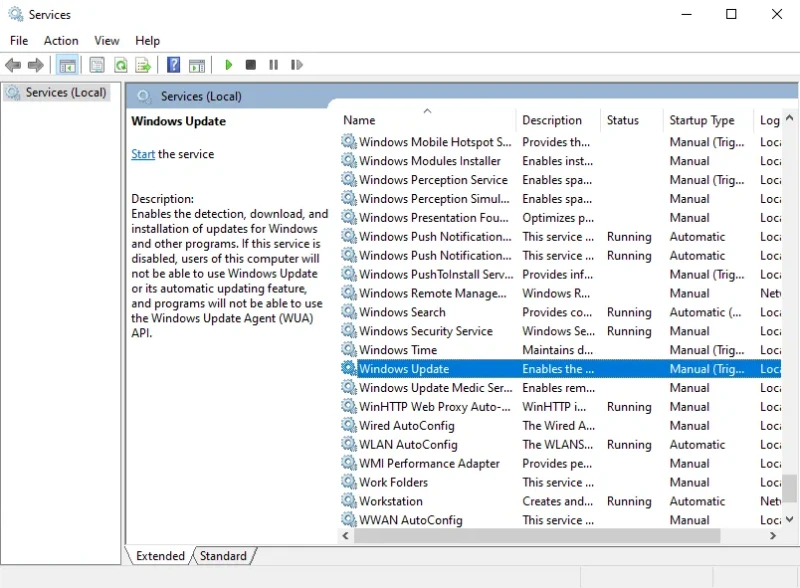The image size is (800, 588).
Task: Click the Export List toolbar icon
Action: (143, 65)
